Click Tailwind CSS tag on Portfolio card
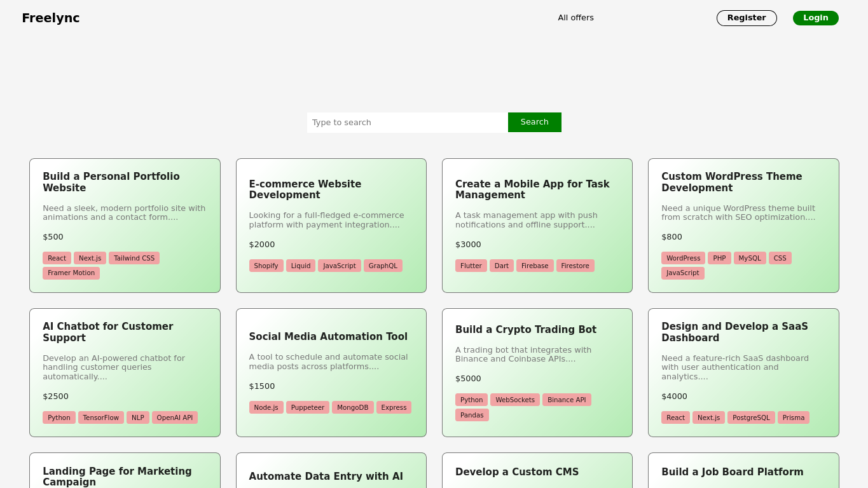The width and height of the screenshot is (868, 488). coord(134,258)
